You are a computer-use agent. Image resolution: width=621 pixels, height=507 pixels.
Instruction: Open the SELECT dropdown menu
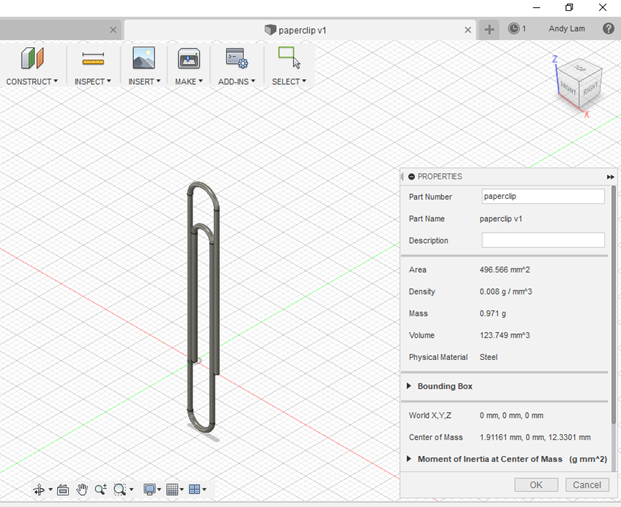pos(289,81)
